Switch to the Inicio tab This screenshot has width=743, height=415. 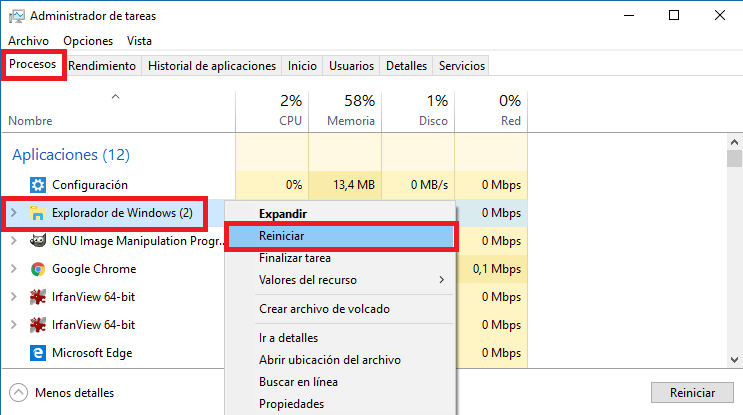[302, 66]
